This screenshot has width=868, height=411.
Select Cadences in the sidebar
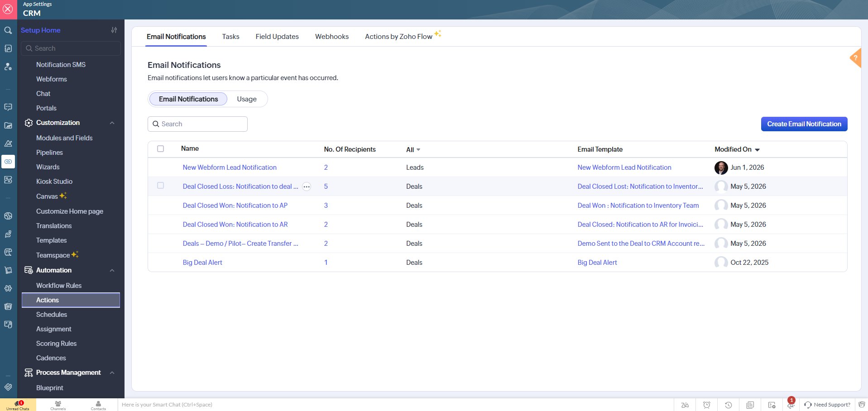click(51, 358)
